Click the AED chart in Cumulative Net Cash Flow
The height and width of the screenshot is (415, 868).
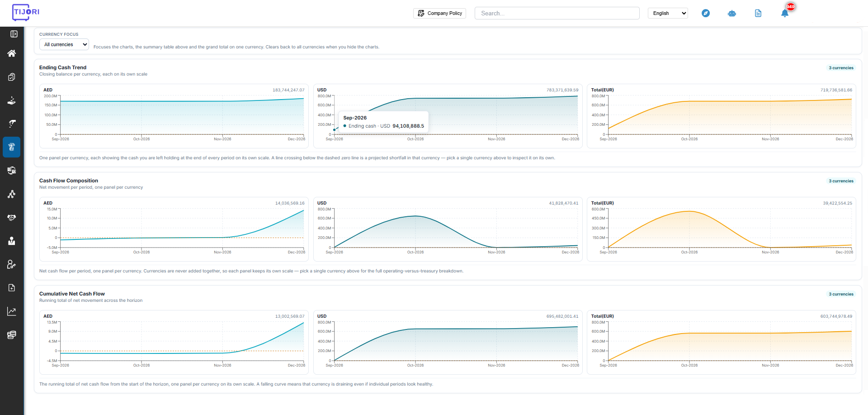(174, 342)
